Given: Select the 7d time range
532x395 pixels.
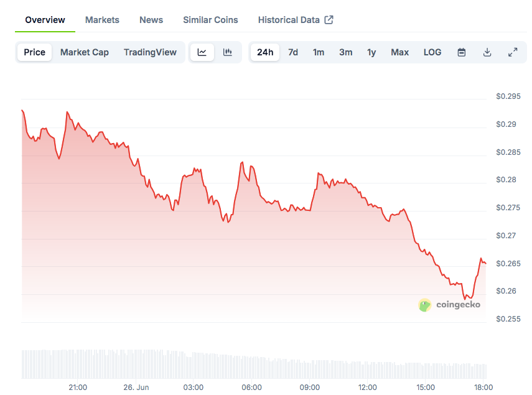Looking at the screenshot, I should point(293,52).
